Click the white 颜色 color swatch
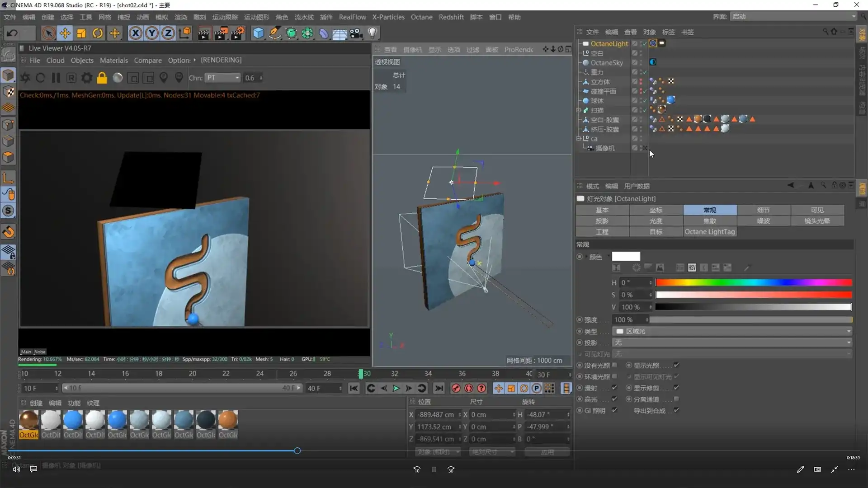Image resolution: width=868 pixels, height=488 pixels. click(x=626, y=257)
